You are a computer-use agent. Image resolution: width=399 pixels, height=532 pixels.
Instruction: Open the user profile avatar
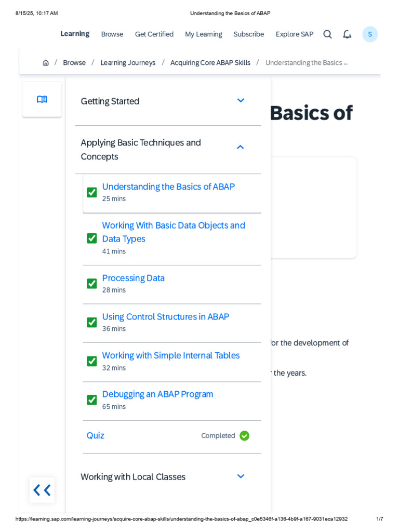(x=370, y=34)
